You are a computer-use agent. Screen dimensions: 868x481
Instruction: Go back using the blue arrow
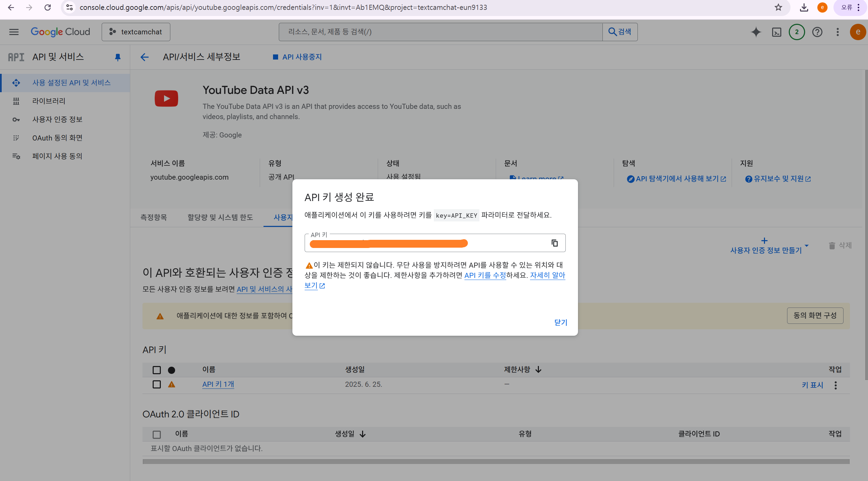144,57
